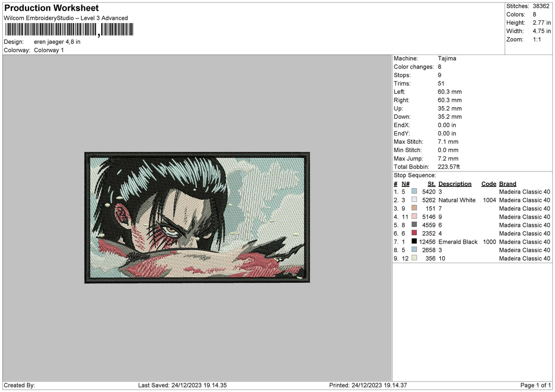The width and height of the screenshot is (555, 392).
Task: Click the Total Bobbin value '223.57ft'
Action: [449, 166]
